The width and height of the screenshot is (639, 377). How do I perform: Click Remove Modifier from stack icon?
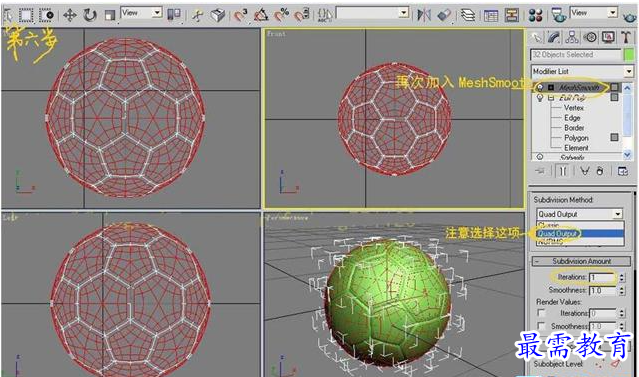click(600, 171)
